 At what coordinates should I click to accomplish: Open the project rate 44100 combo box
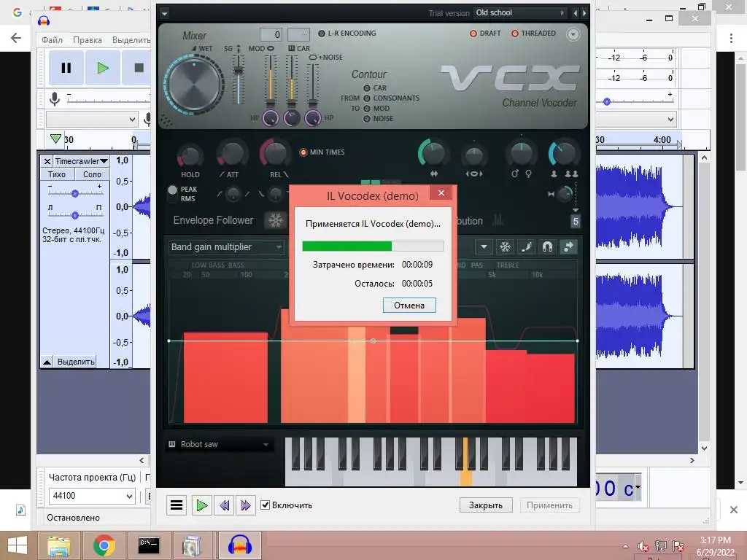[92, 496]
